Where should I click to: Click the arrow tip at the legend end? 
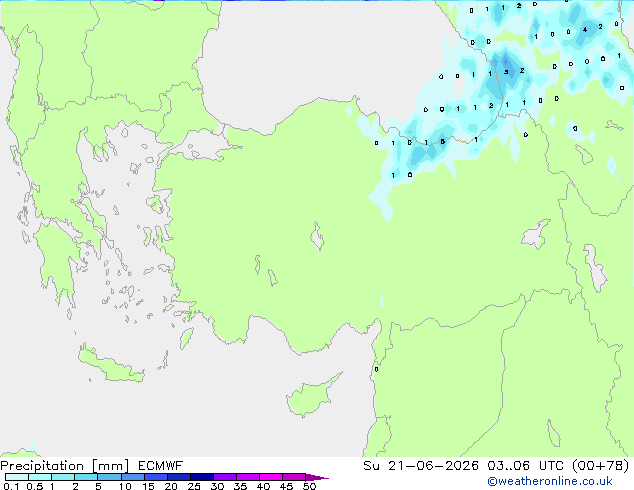[317, 477]
